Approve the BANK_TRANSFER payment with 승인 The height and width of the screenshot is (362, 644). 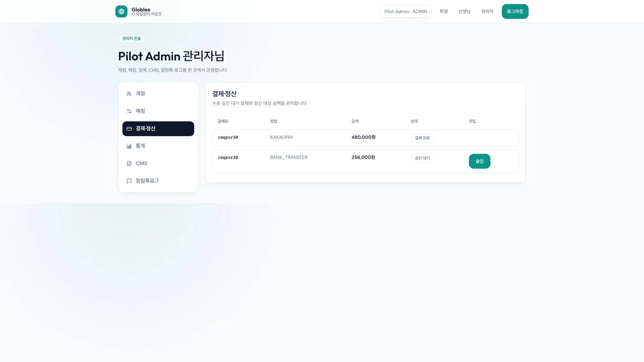479,161
